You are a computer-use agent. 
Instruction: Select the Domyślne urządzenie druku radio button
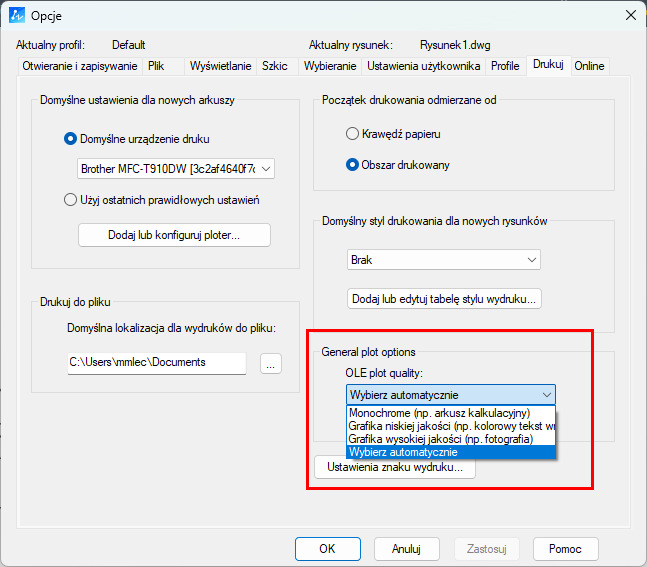click(x=70, y=138)
